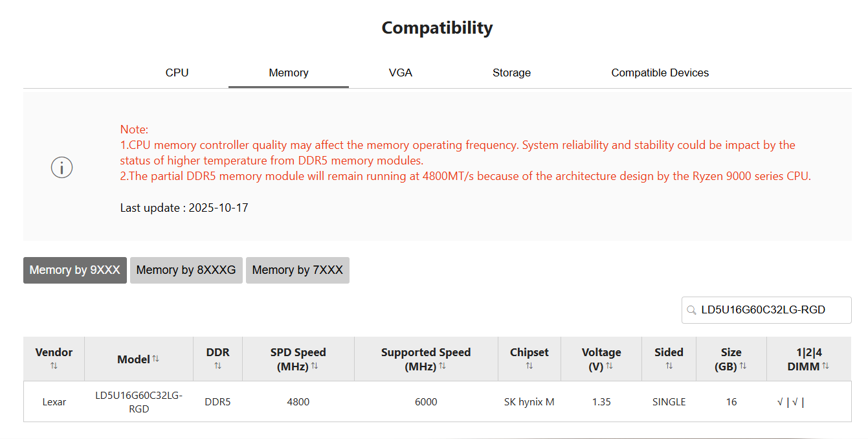Show Memory by 7XXX list
The width and height of the screenshot is (868, 439).
297,270
